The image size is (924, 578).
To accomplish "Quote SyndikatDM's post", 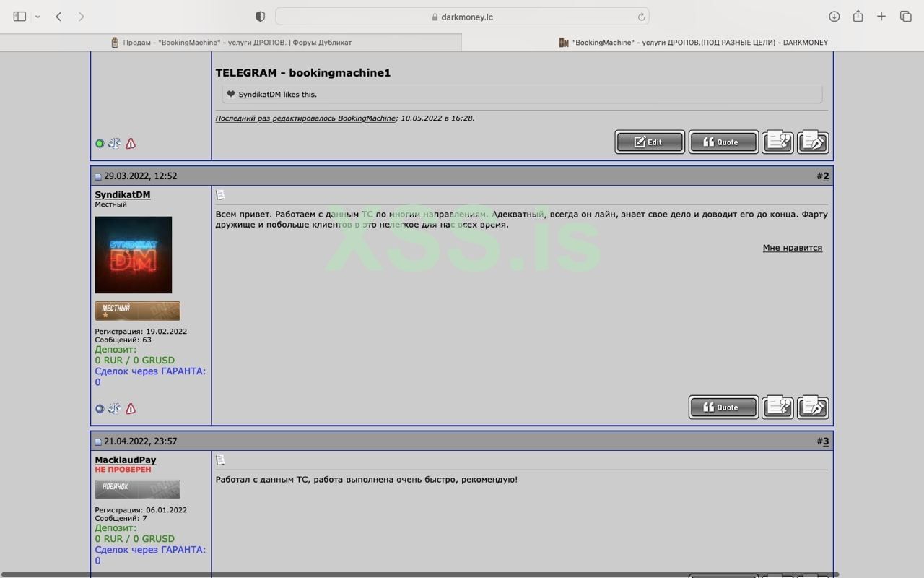I will 723,407.
